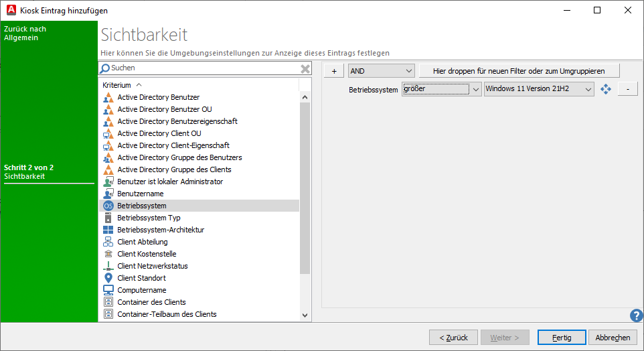Click the Computername monitor icon
Screen dimensions: 644x351
click(x=108, y=290)
